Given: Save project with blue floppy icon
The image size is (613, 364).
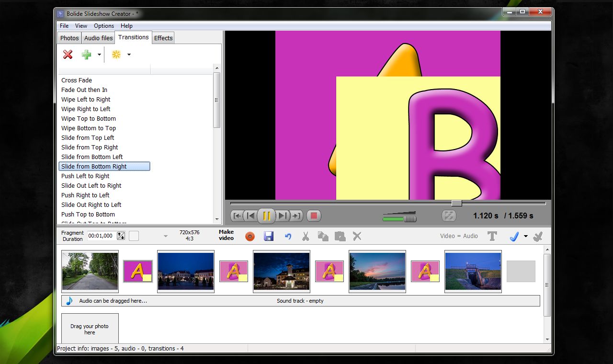Looking at the screenshot, I should 268,236.
